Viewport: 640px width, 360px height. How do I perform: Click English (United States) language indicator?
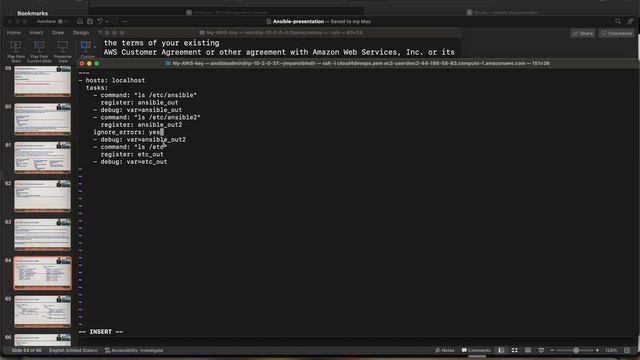coord(73,350)
